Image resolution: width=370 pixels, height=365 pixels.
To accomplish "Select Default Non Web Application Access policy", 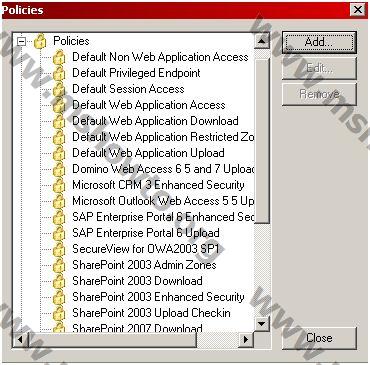I will 160,57.
